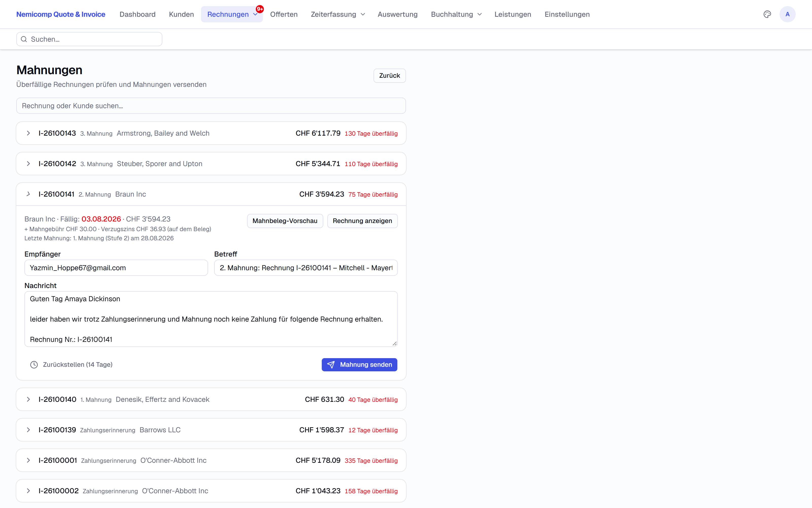Click the Zurück button

pos(389,76)
